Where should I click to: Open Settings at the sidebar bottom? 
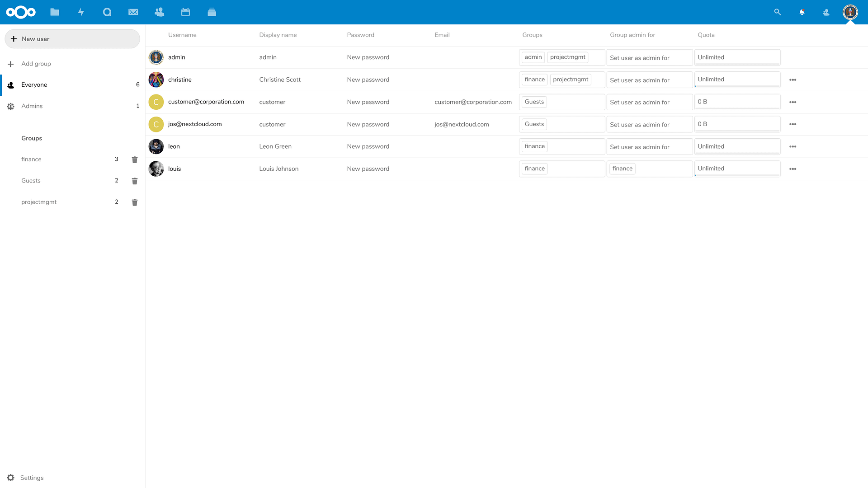(x=32, y=478)
